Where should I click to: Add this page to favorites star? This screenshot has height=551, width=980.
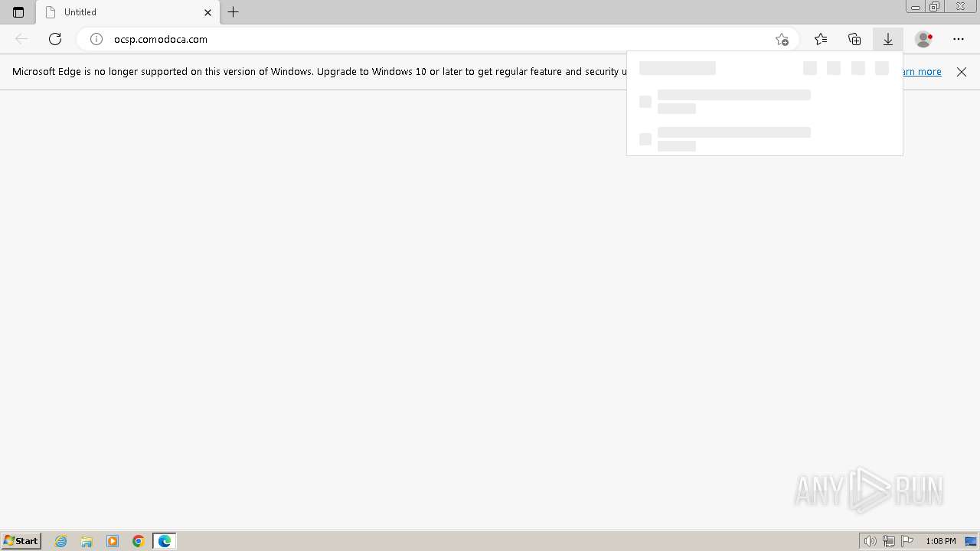[782, 39]
